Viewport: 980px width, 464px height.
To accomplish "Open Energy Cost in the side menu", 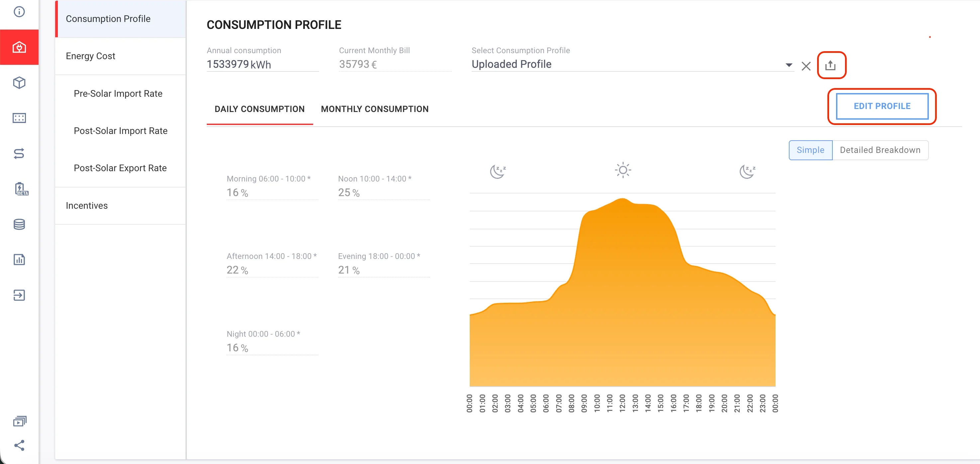I will (x=120, y=56).
